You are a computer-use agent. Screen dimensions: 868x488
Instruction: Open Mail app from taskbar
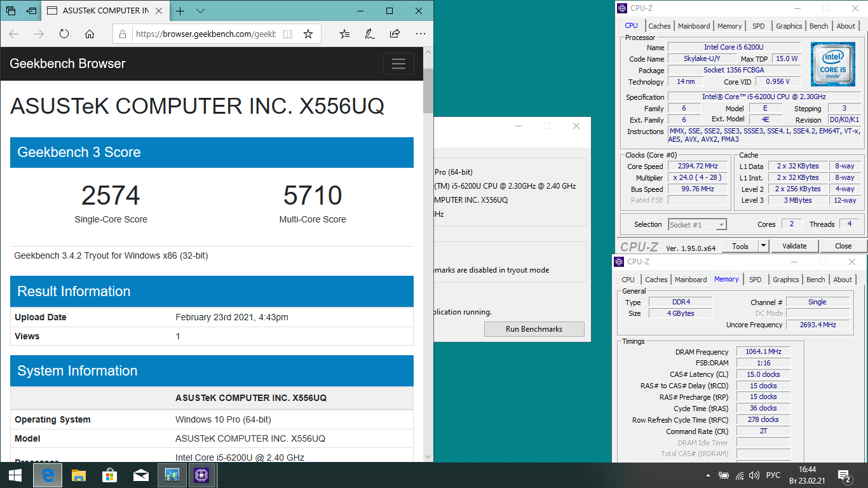[x=140, y=475]
